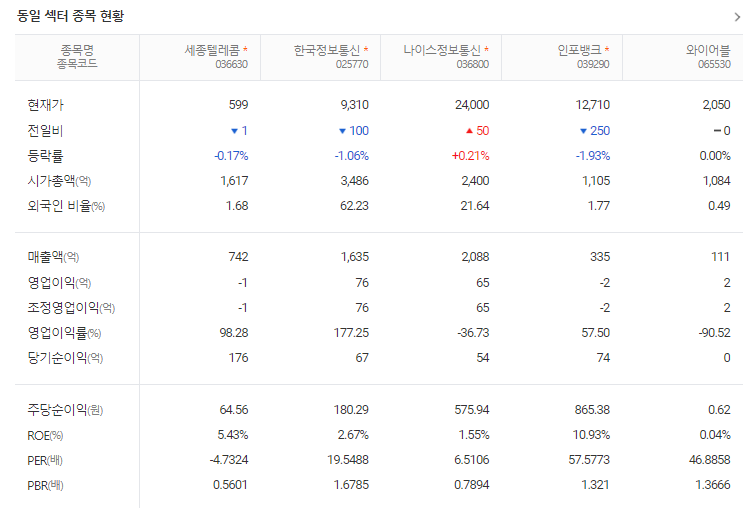Click the change rate -1.06%
Screen dimensions: 746x508
point(352,156)
